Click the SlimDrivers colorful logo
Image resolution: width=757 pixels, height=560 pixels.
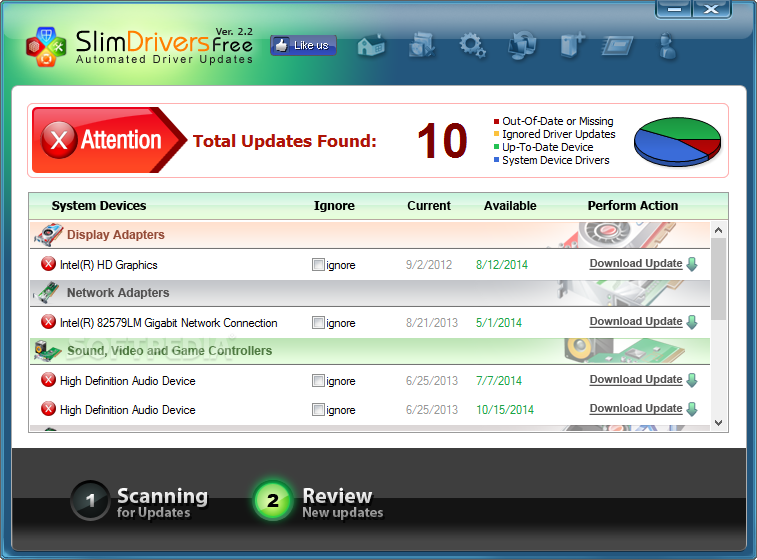click(46, 46)
